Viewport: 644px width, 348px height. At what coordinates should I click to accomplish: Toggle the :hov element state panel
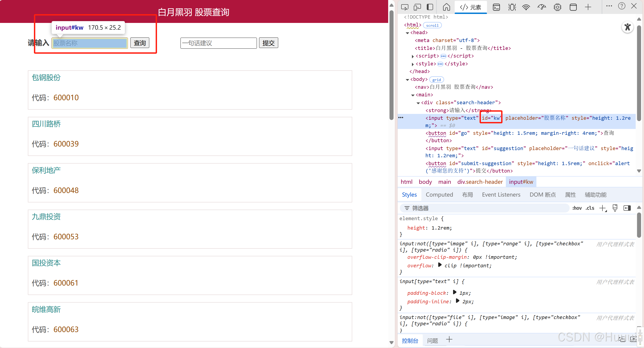tap(577, 208)
